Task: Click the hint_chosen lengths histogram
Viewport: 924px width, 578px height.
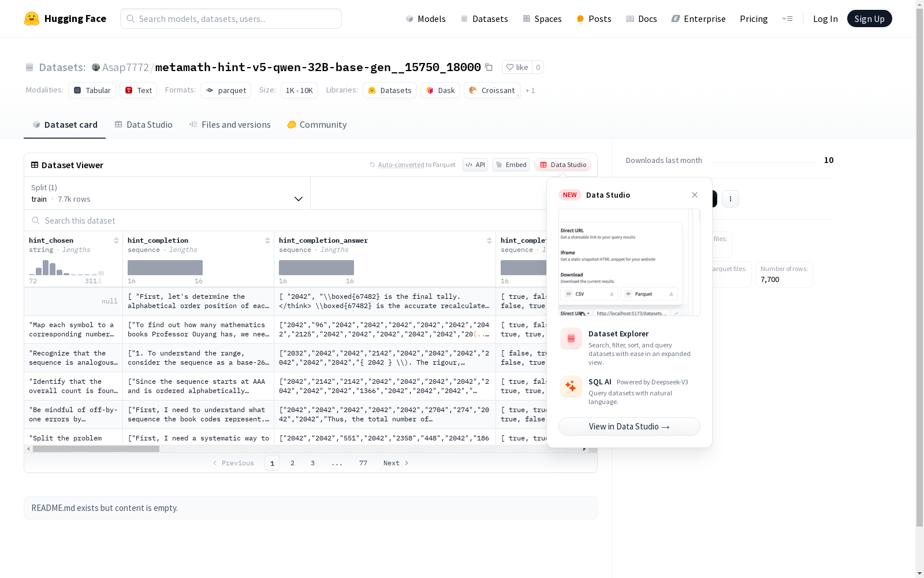Action: [66, 268]
